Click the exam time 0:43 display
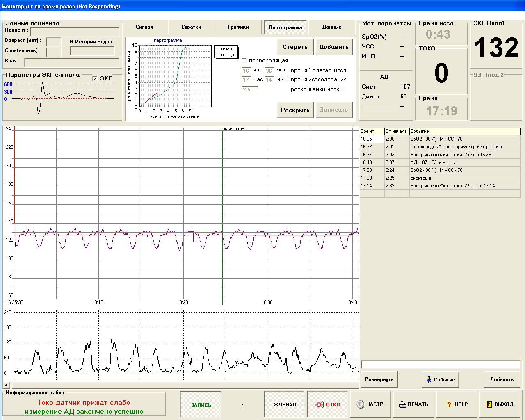Image resolution: width=525 pixels, height=420 pixels. coord(438,34)
